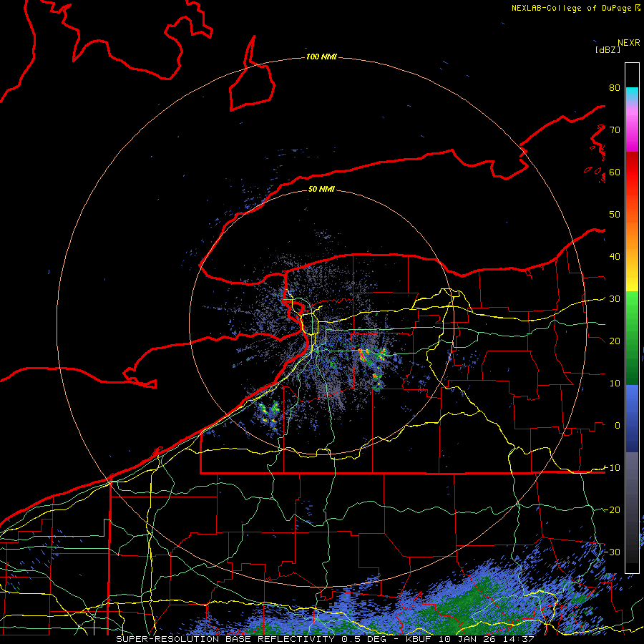This screenshot has height=644, width=644.
Task: Click the 40 value on dBZ scale
Action: click(615, 257)
